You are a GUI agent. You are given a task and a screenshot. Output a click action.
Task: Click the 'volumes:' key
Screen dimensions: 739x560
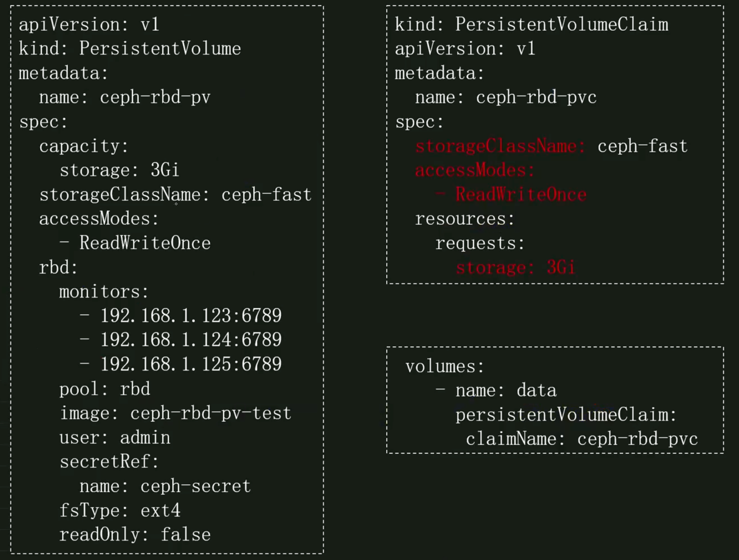click(x=444, y=367)
